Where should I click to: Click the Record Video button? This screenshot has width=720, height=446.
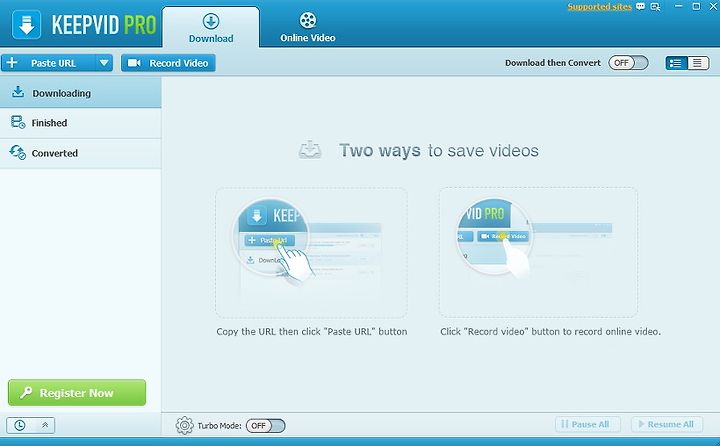click(168, 63)
